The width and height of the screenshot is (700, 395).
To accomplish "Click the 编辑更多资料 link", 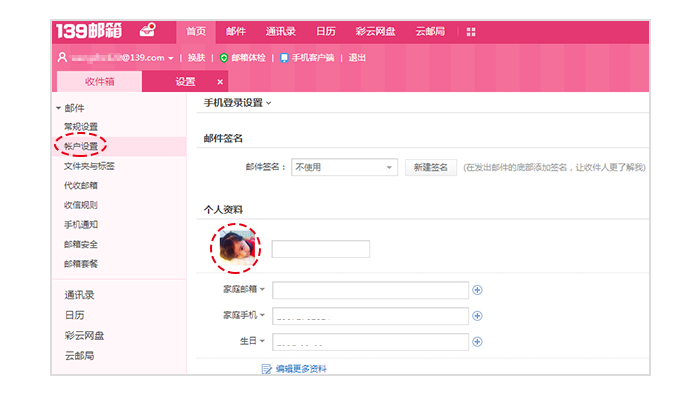I will [301, 369].
